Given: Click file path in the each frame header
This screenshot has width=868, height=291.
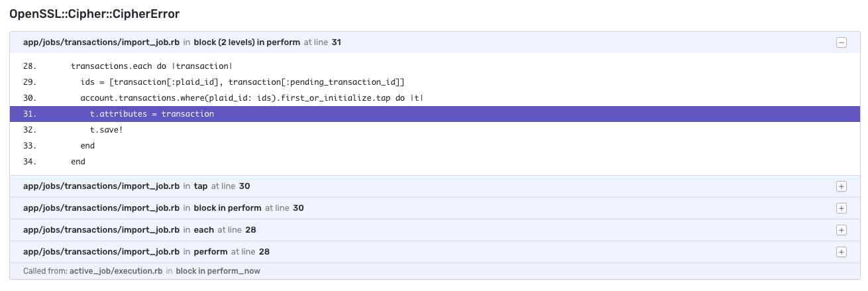Looking at the screenshot, I should click(101, 230).
